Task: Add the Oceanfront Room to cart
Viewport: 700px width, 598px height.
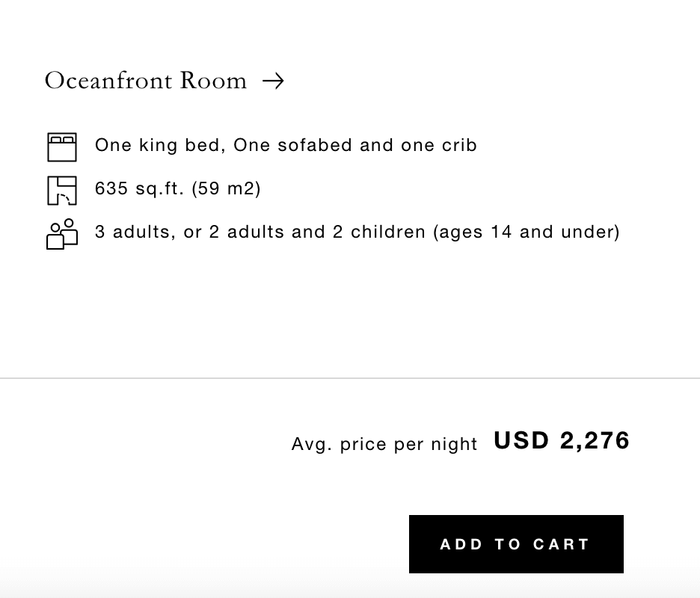Action: coord(516,544)
